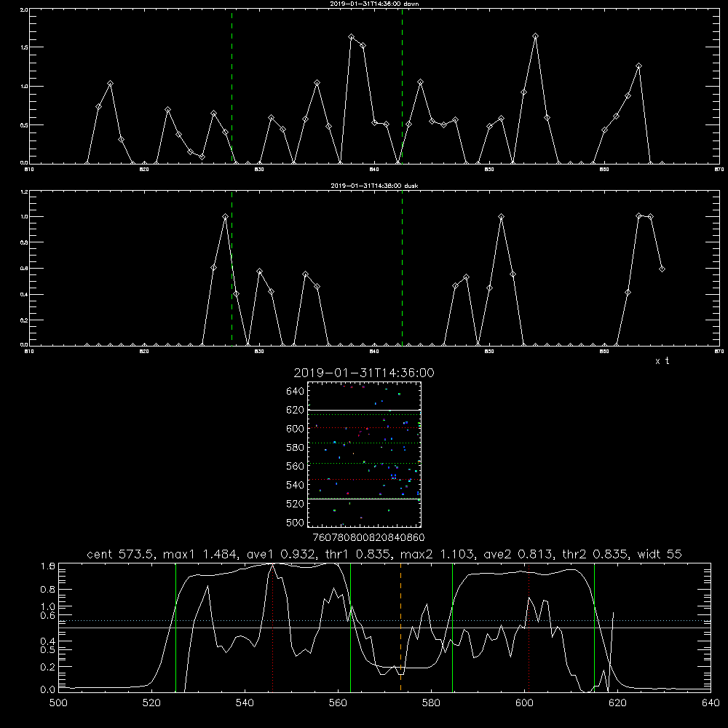
Task: Click the last dusk data marker at x=865
Action: click(x=662, y=269)
